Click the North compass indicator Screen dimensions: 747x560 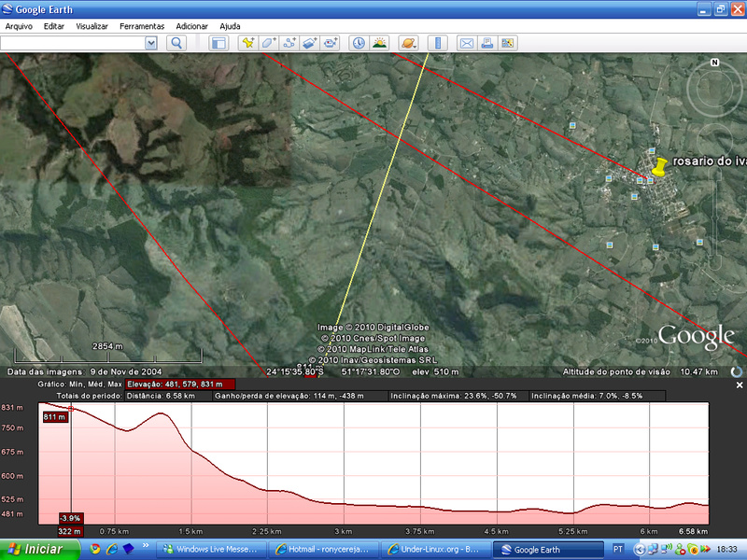(714, 63)
